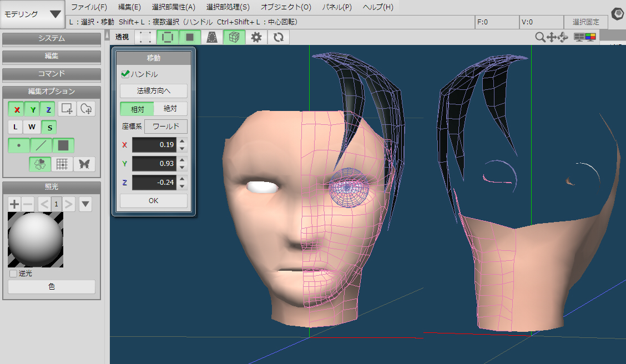Select the rectangle selection mode icon
This screenshot has width=626, height=364.
(67, 109)
